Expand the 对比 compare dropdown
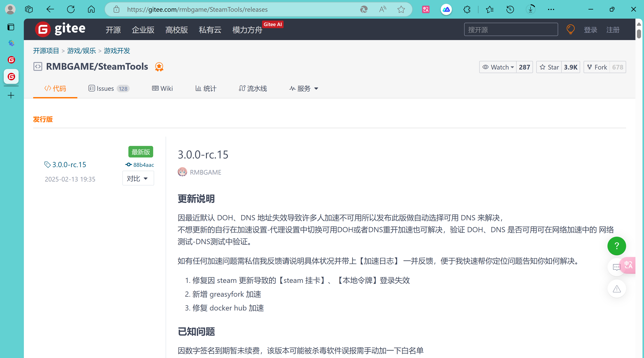The width and height of the screenshot is (644, 358). [138, 178]
